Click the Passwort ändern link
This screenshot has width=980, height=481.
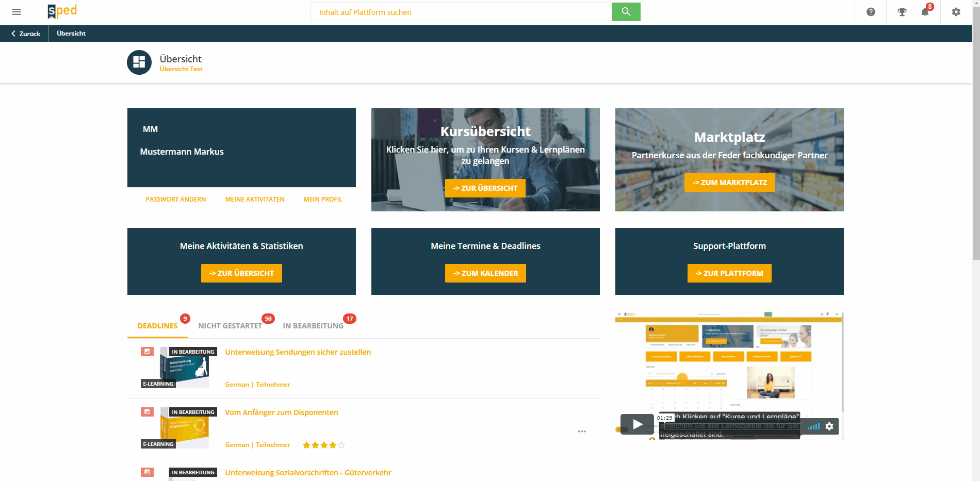click(175, 200)
